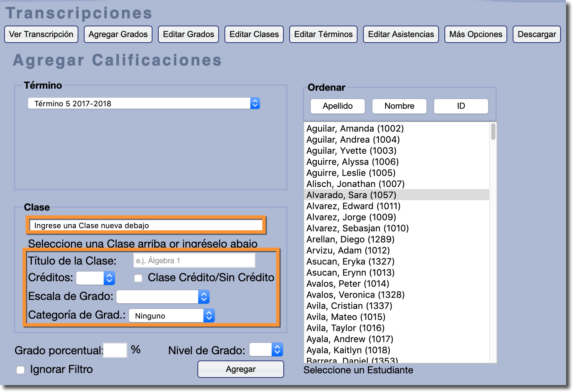Enable the Ignorar Filtro checkbox
This screenshot has height=392, width=573.
tap(21, 370)
